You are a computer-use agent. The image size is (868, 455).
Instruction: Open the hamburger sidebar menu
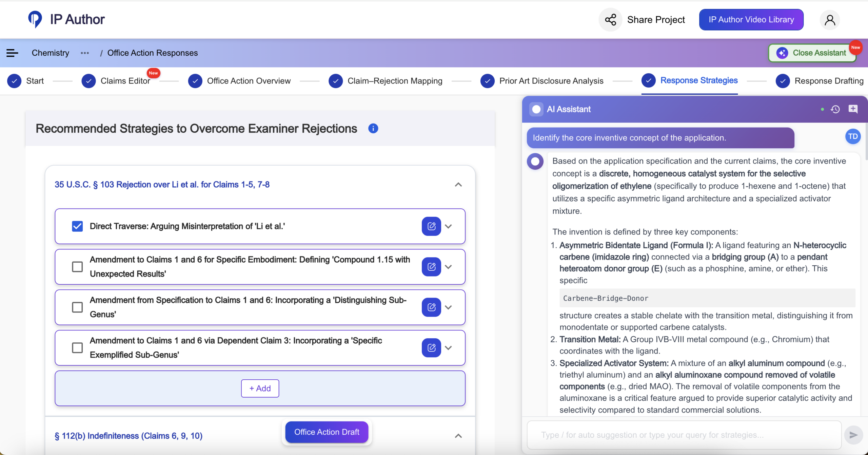12,53
